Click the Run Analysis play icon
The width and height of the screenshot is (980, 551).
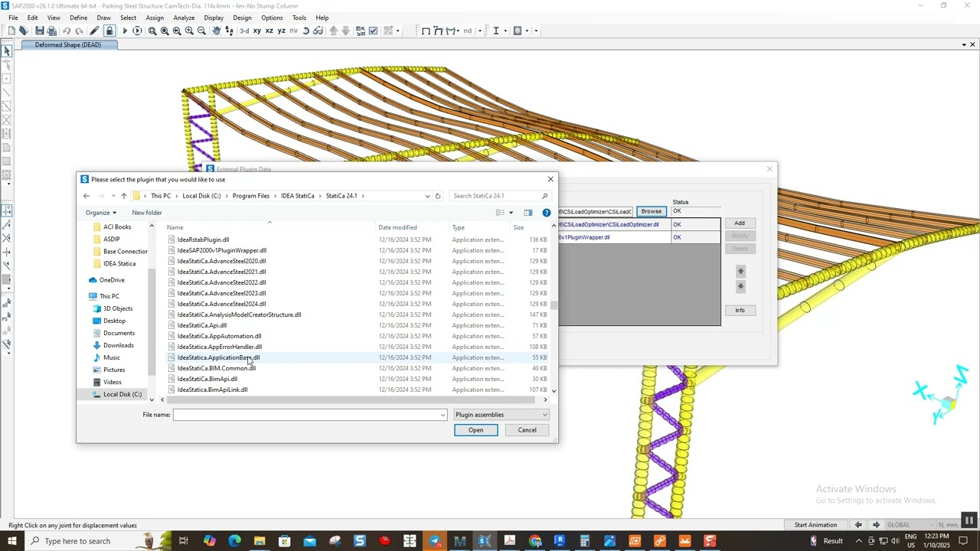(x=125, y=31)
